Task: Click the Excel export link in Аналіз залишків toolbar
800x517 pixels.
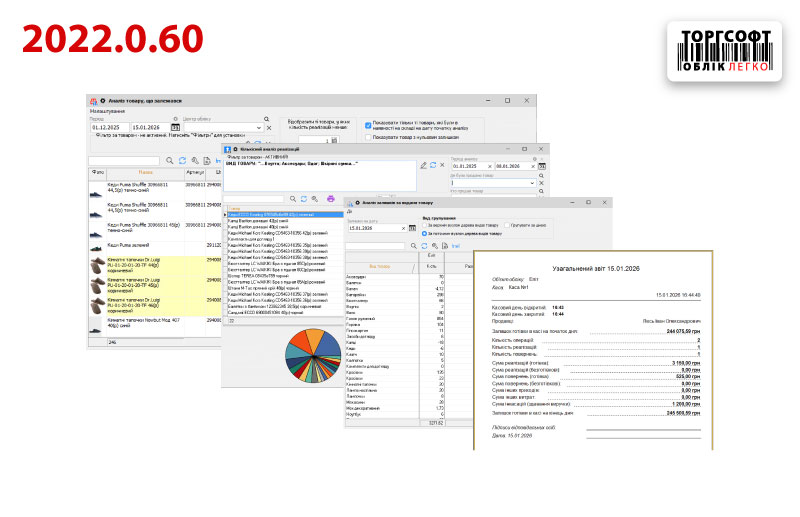Action: tap(454, 245)
